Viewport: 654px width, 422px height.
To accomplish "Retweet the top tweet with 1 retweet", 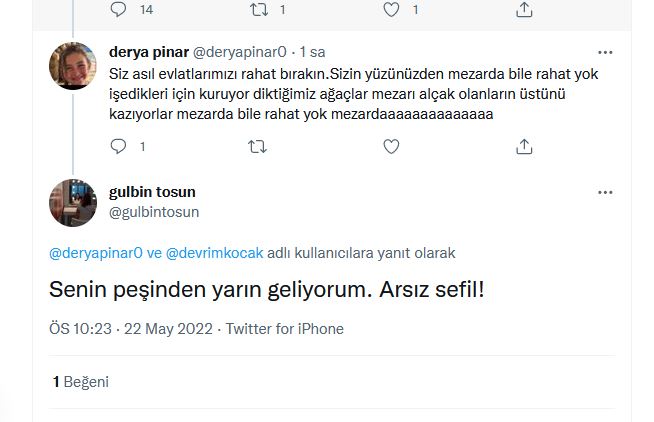I will (256, 9).
